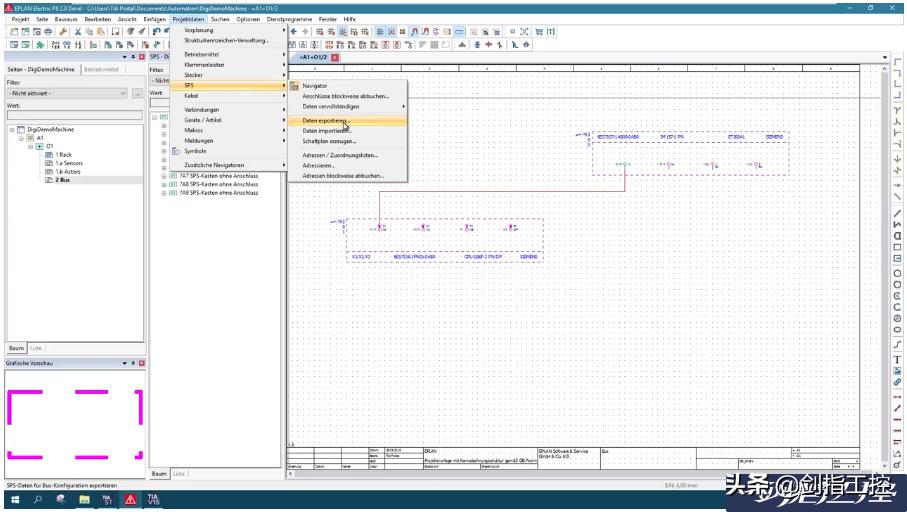Screen dimensions: 907x512
Task: Switch to Betriebsmittel tab in the left panel
Action: (x=101, y=69)
